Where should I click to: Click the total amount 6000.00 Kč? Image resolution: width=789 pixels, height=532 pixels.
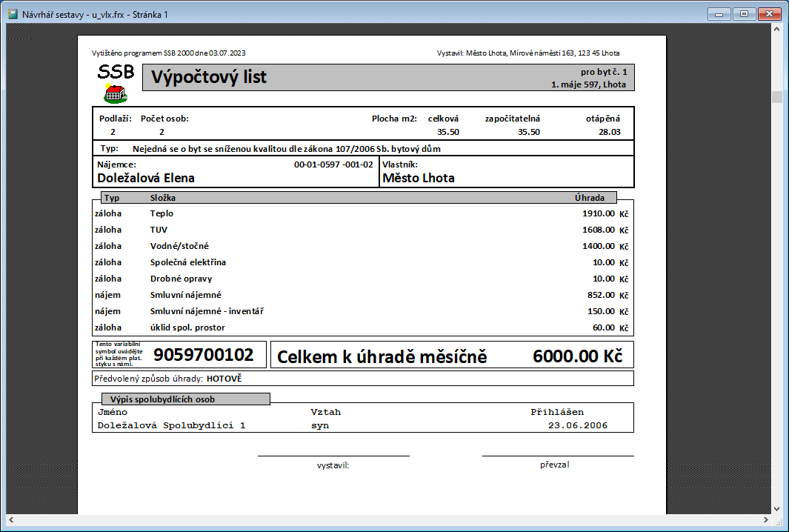pos(577,356)
